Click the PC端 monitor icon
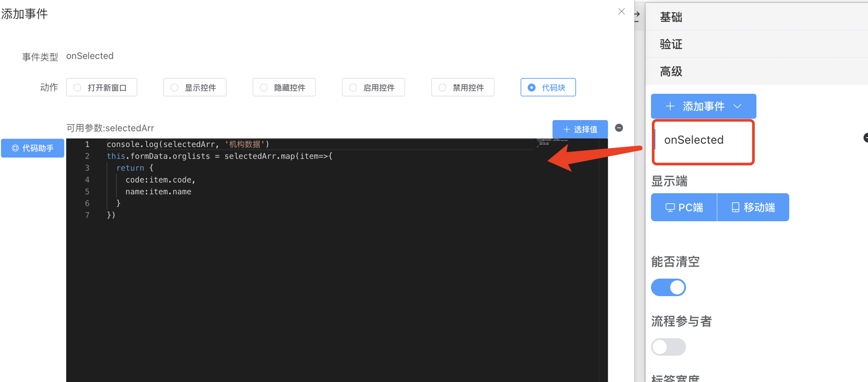The image size is (868, 382). [670, 208]
